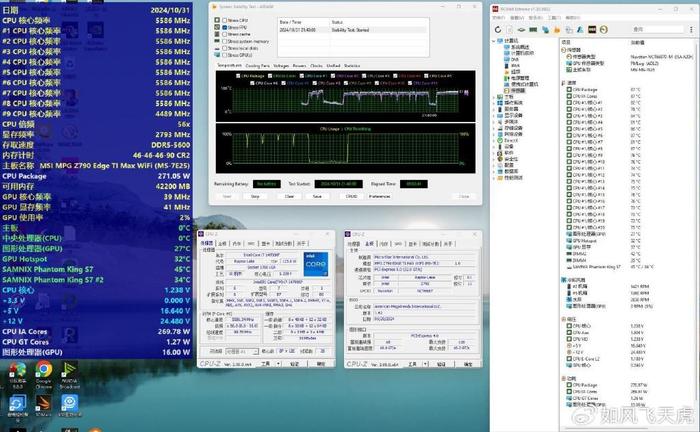The image size is (700, 432).
Task: Switch to the Cooling Fans tab
Action: [258, 66]
